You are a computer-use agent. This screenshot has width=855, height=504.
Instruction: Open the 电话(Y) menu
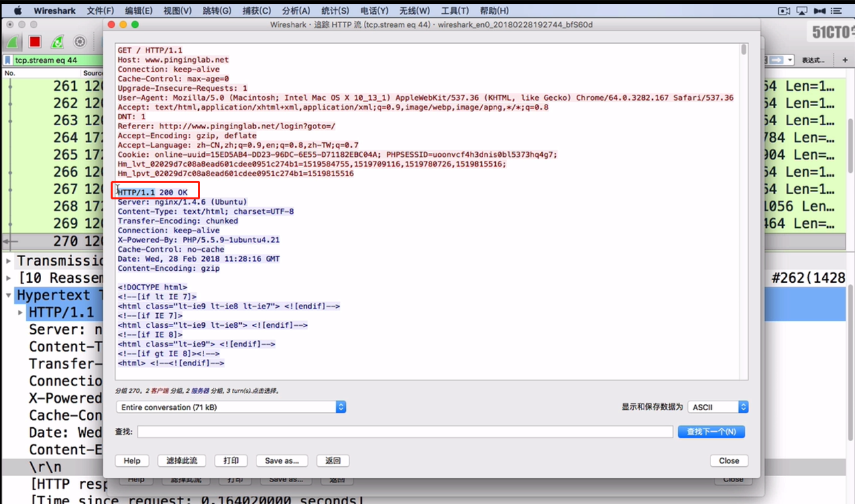(x=374, y=11)
